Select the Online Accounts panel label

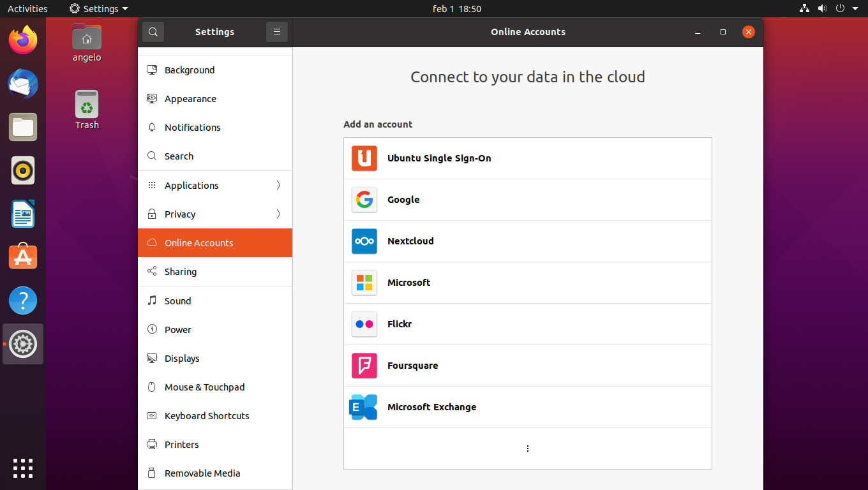(198, 243)
